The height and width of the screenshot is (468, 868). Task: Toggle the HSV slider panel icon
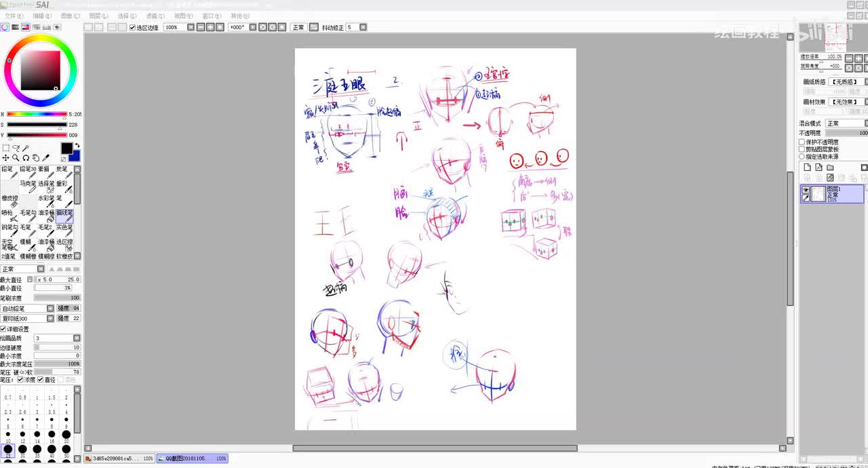pyautogui.click(x=26, y=27)
